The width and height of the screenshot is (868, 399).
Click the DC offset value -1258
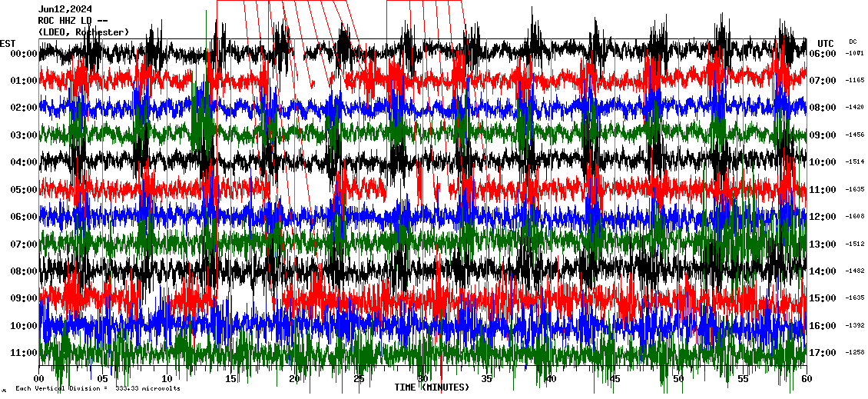click(x=855, y=353)
